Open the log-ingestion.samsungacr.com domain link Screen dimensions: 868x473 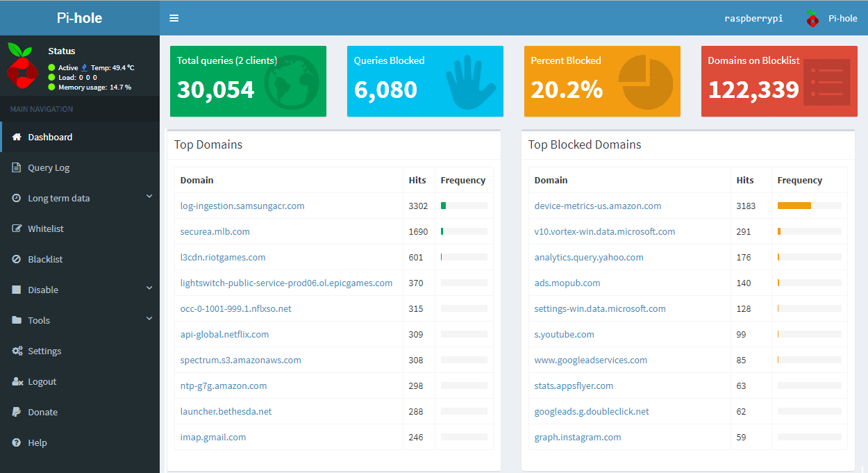click(x=242, y=206)
